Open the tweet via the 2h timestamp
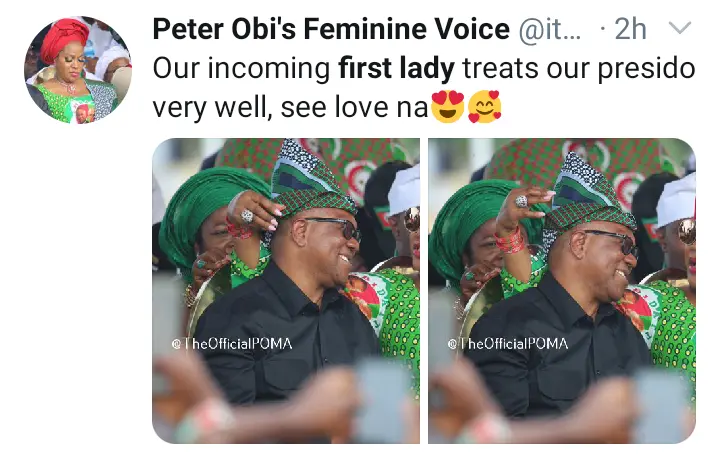 pos(630,29)
